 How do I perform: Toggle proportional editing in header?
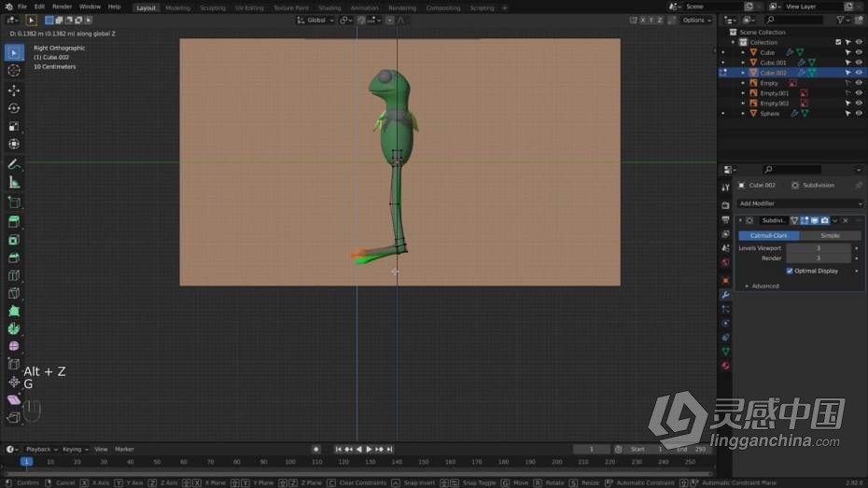point(390,20)
